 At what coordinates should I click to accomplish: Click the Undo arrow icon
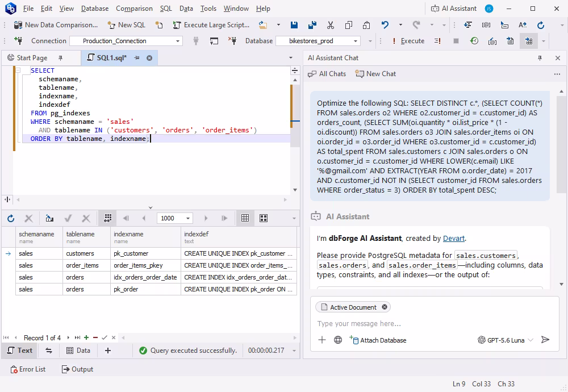pyautogui.click(x=385, y=25)
